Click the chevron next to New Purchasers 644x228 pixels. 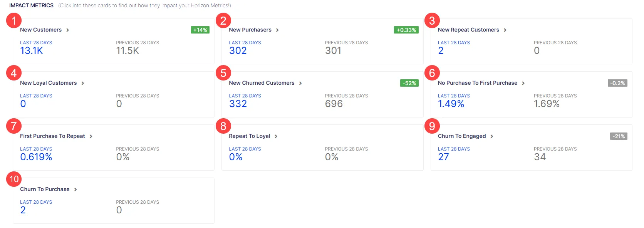click(277, 30)
